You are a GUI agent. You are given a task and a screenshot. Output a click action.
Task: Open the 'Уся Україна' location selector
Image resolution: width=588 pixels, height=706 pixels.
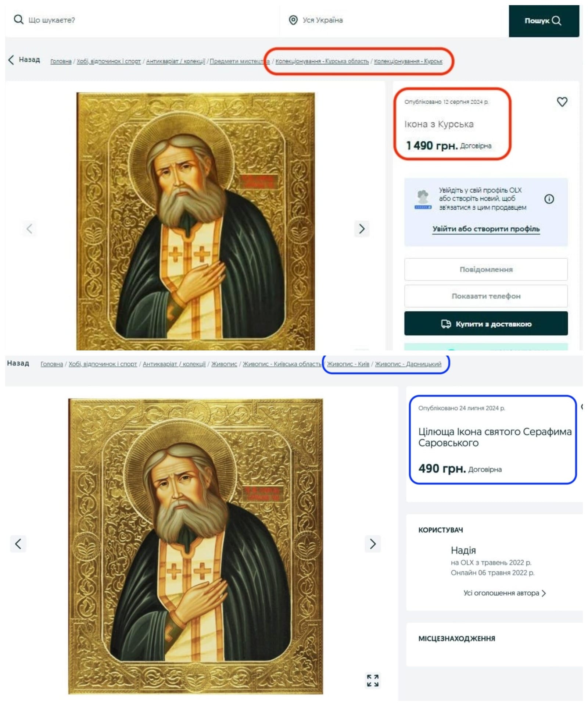[x=394, y=20]
